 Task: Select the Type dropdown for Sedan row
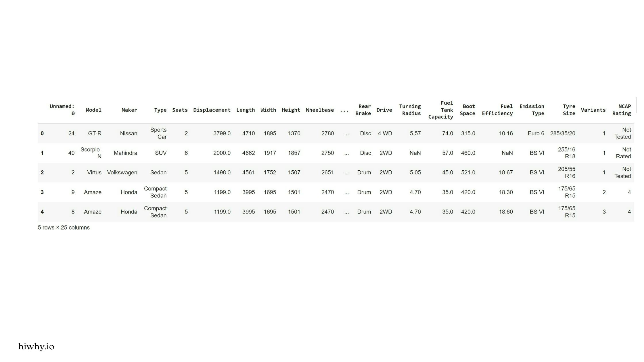coord(158,172)
